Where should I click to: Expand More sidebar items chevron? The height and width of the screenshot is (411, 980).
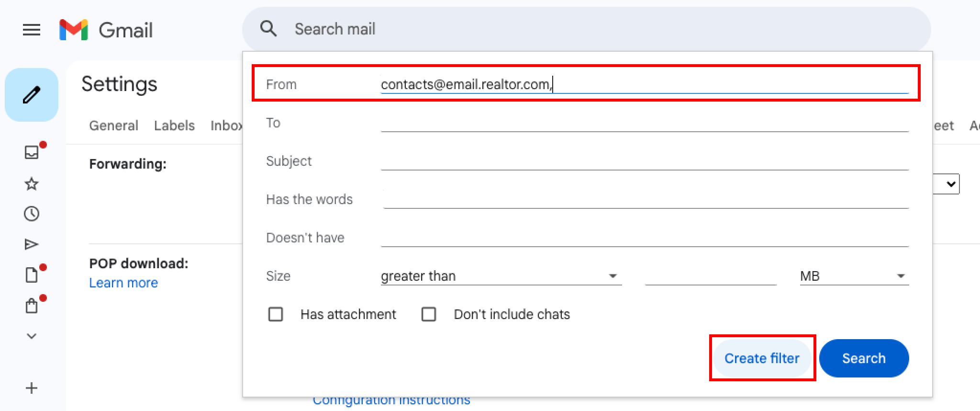(x=32, y=336)
